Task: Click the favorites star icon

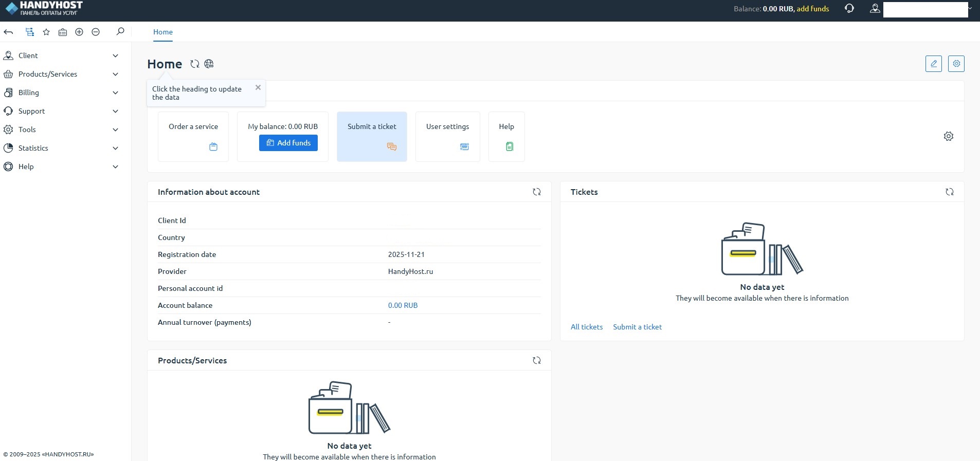Action: (x=46, y=32)
